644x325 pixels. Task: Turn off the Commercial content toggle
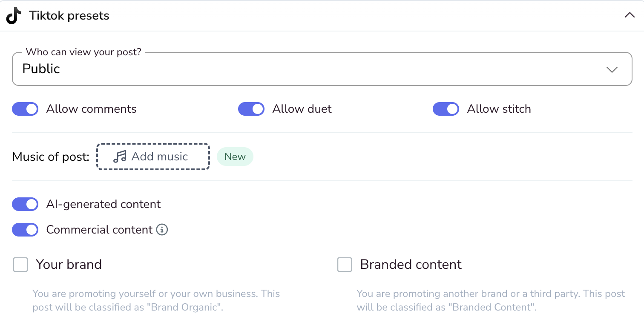point(25,230)
